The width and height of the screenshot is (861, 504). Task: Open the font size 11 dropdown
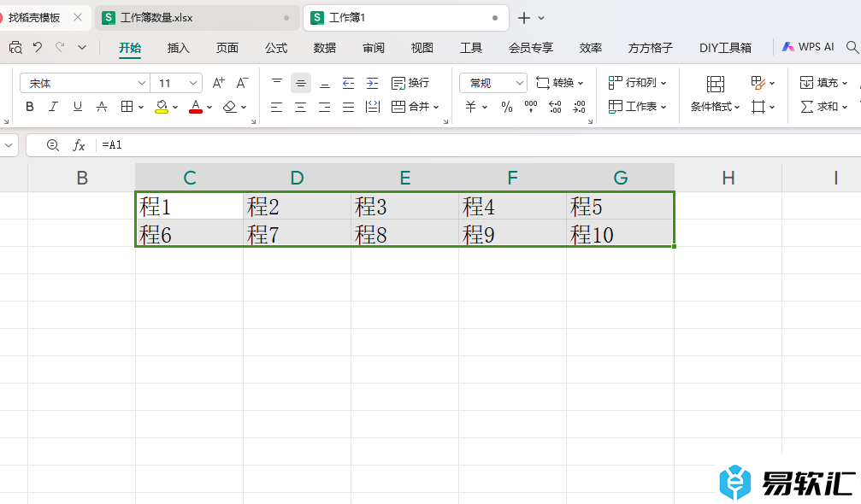[192, 83]
